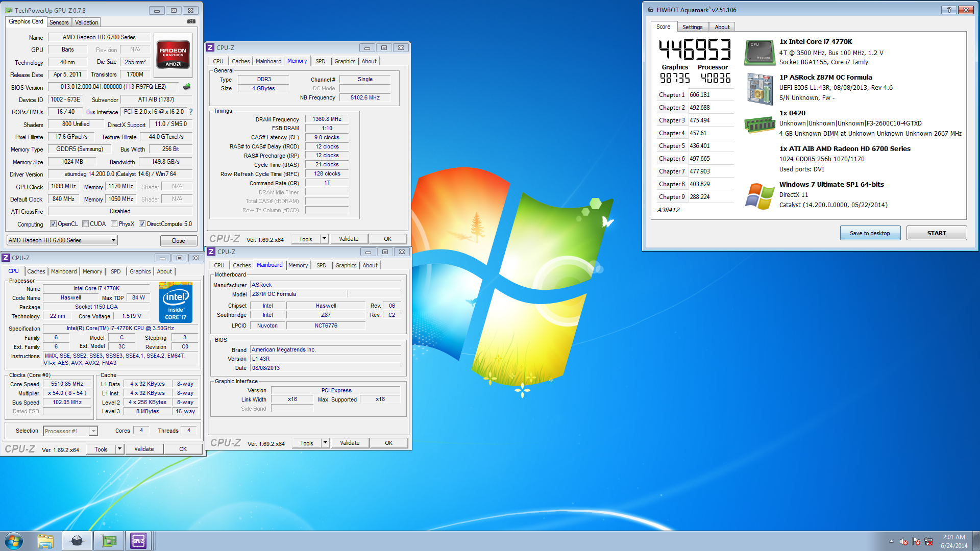Image resolution: width=980 pixels, height=551 pixels.
Task: Select SPD tab in CPU-Z Memory window
Action: pyautogui.click(x=321, y=61)
